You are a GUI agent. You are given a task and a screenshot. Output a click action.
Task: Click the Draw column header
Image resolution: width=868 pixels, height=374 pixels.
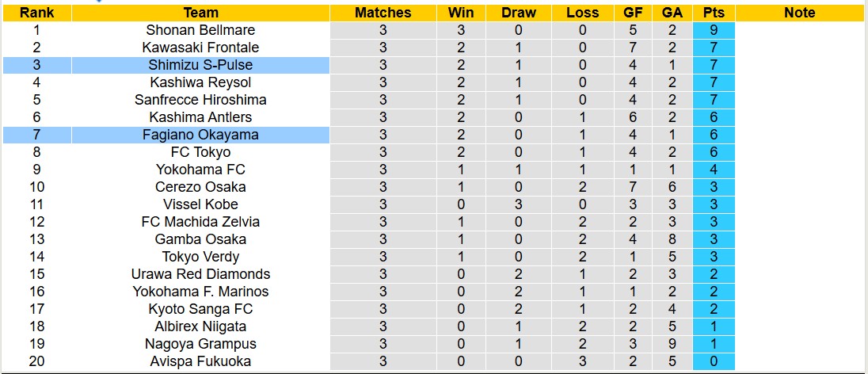click(x=519, y=13)
